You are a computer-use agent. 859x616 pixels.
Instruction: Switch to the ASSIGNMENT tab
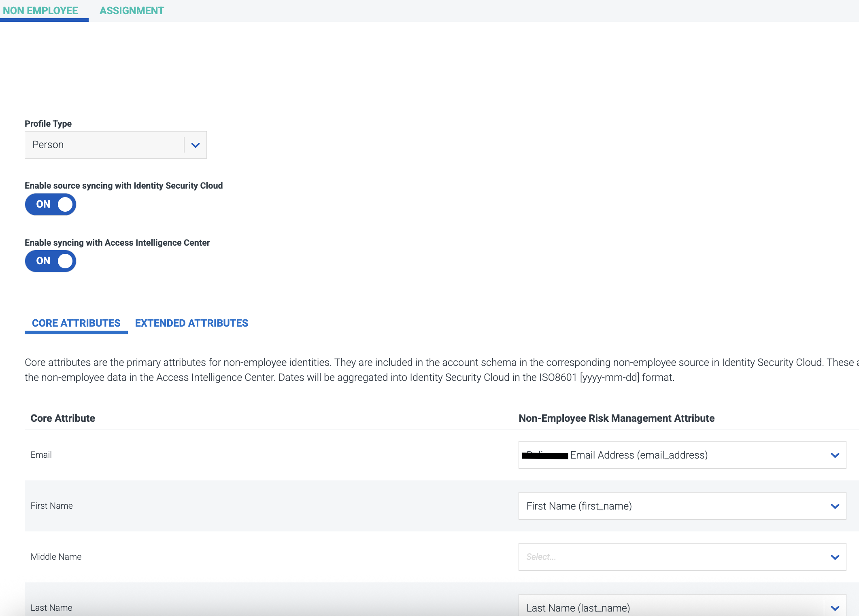point(132,11)
